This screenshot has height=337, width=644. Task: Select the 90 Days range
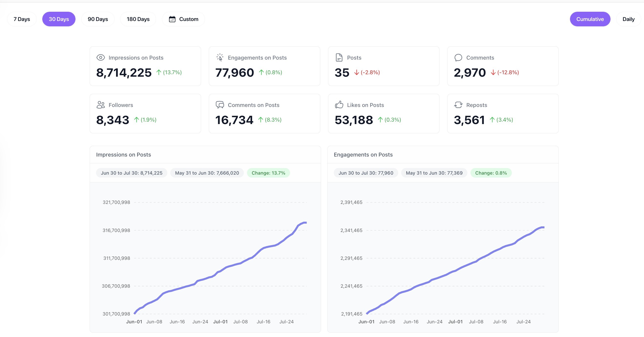click(98, 19)
